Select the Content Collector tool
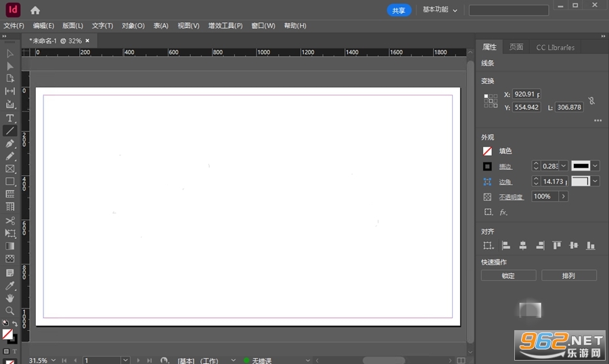 [x=9, y=104]
